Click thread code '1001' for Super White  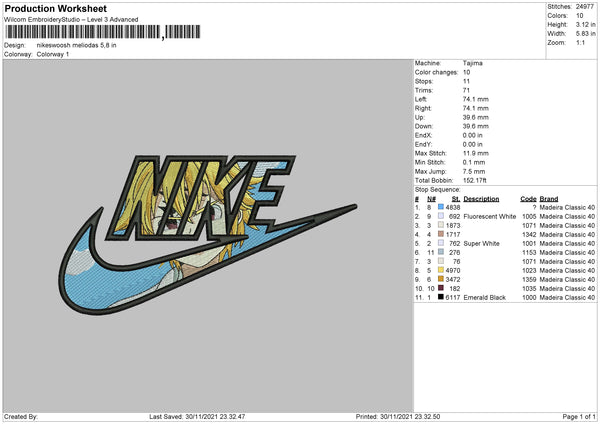pos(529,243)
